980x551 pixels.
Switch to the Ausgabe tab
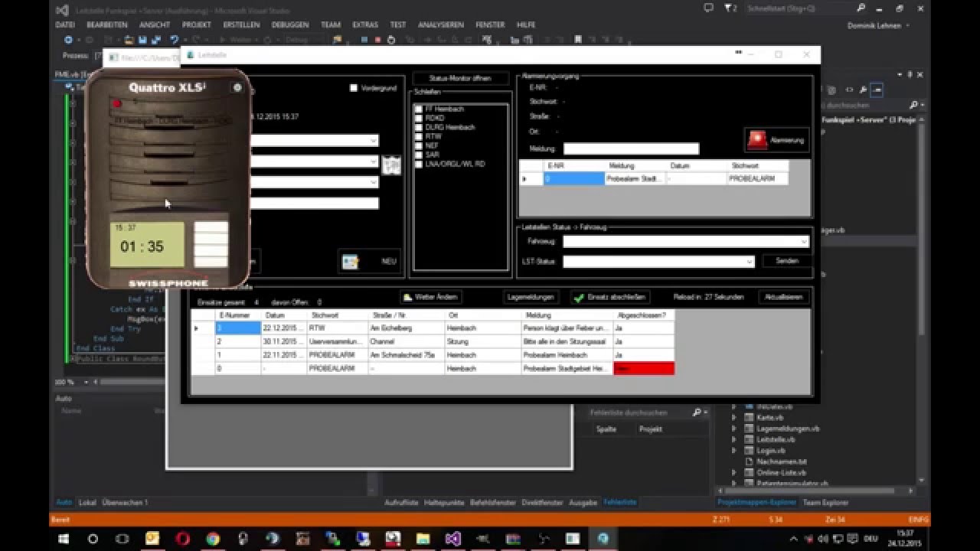583,503
